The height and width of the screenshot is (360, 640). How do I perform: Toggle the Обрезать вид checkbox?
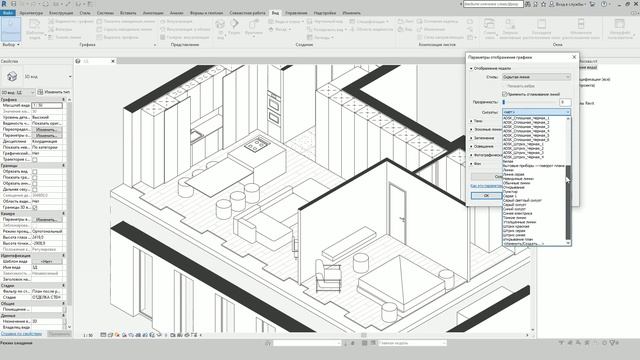pyautogui.click(x=35, y=172)
